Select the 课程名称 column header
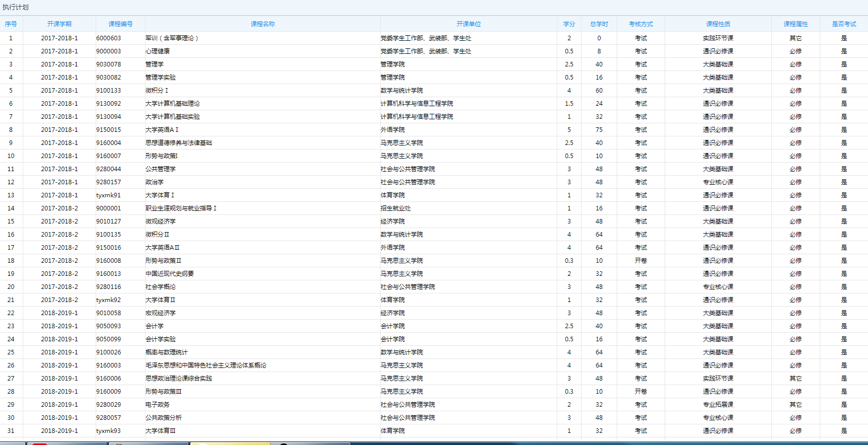Viewport: 868px width, 445px height. pyautogui.click(x=263, y=24)
